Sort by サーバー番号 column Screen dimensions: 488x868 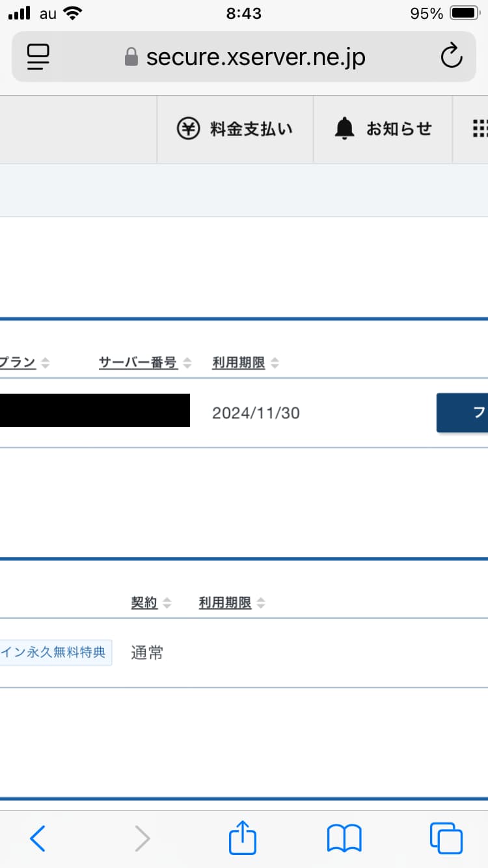click(137, 362)
